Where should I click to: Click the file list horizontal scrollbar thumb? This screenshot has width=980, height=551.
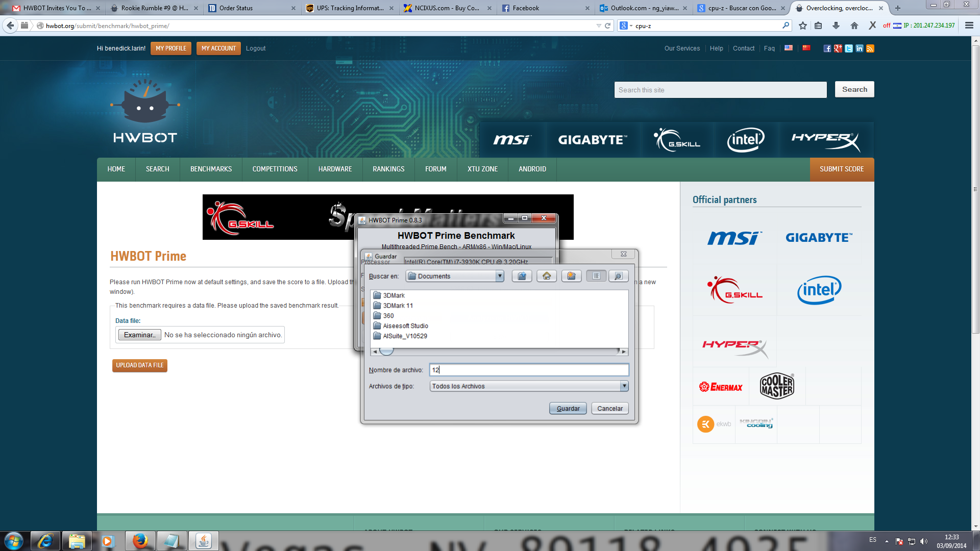[386, 352]
